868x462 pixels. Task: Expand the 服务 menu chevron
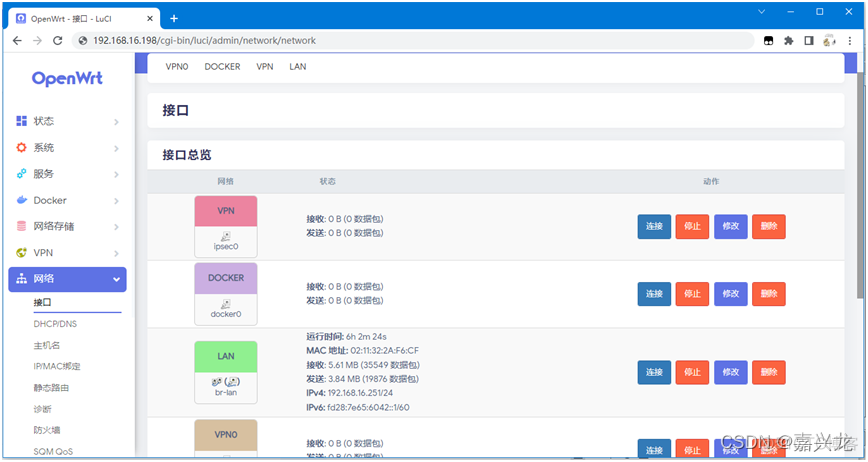pos(116,174)
